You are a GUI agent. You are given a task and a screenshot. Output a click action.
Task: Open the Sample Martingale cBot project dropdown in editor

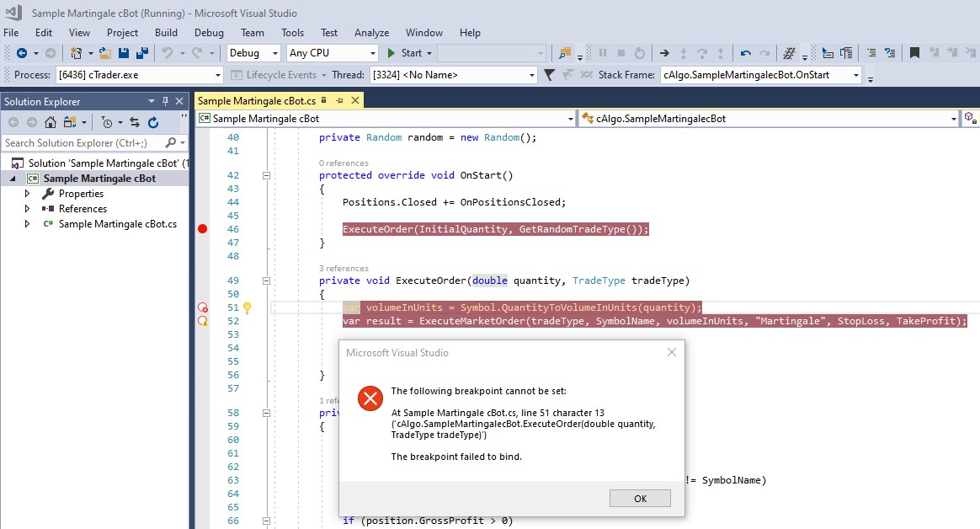click(x=386, y=118)
